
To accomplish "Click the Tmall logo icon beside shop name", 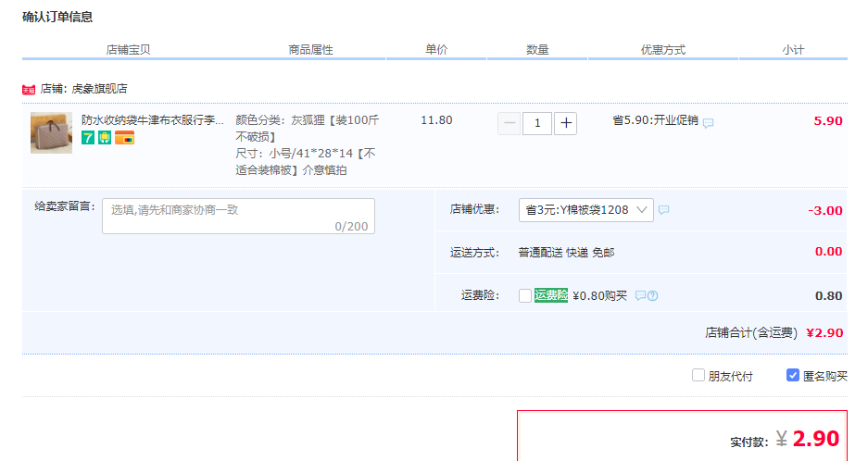I will pyautogui.click(x=29, y=90).
